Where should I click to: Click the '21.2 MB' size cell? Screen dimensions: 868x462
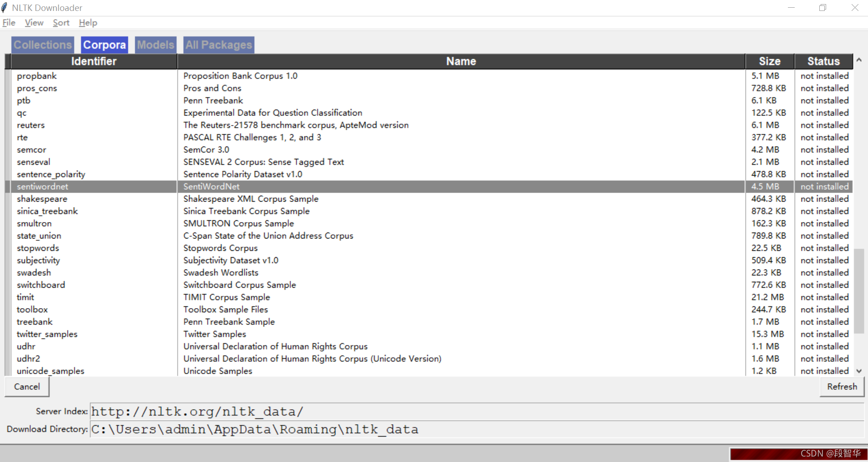(767, 297)
